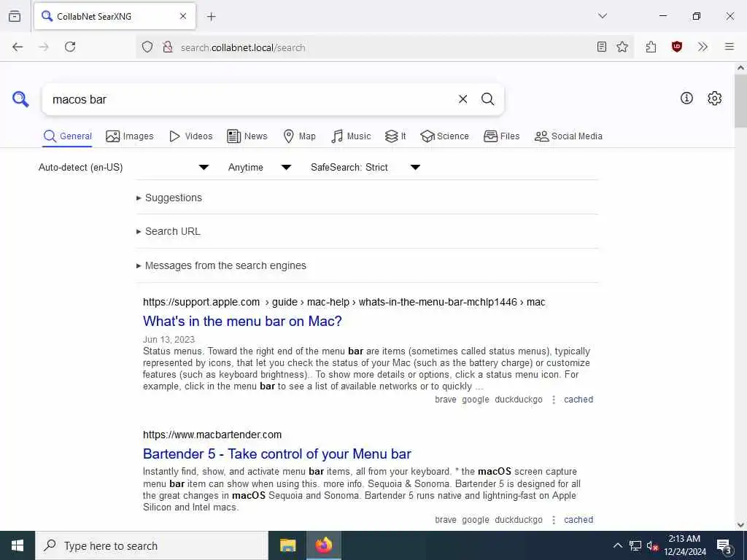Click 'duckduckgo' engine label on Bartender result
Viewport: 747px width, 560px height.
pyautogui.click(x=519, y=520)
